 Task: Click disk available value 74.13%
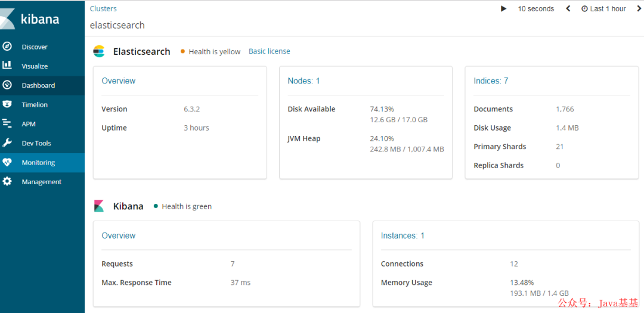pos(382,109)
